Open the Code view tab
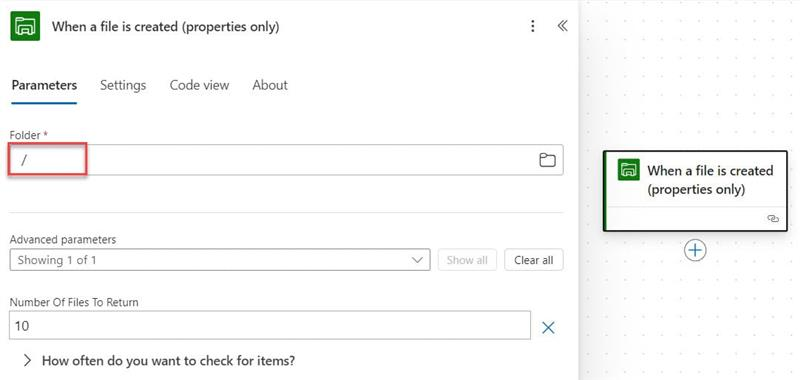 click(199, 85)
